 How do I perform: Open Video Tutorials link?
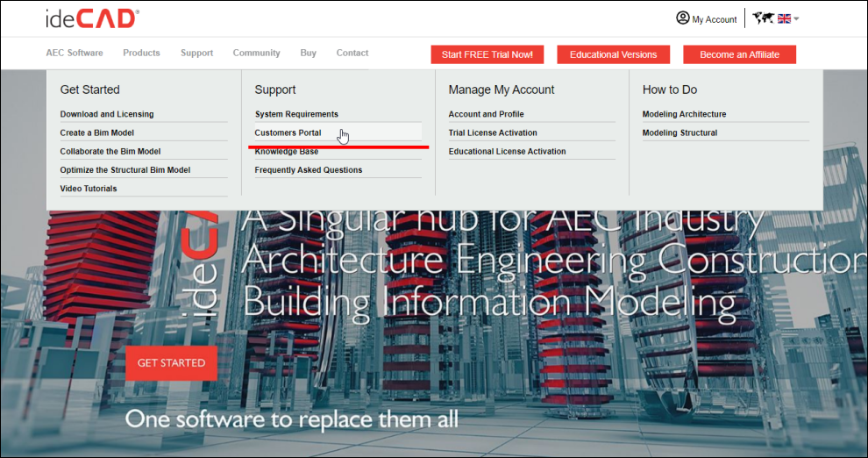pos(89,189)
